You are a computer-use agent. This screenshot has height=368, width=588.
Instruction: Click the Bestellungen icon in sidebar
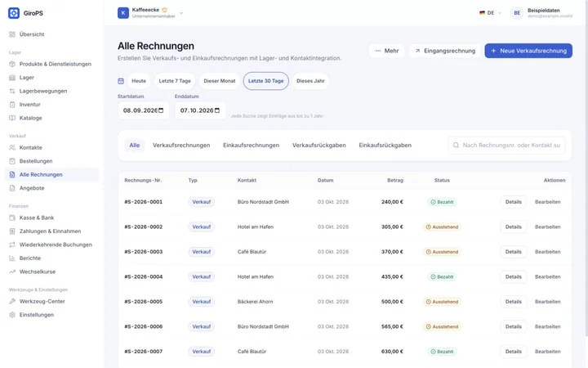point(12,161)
